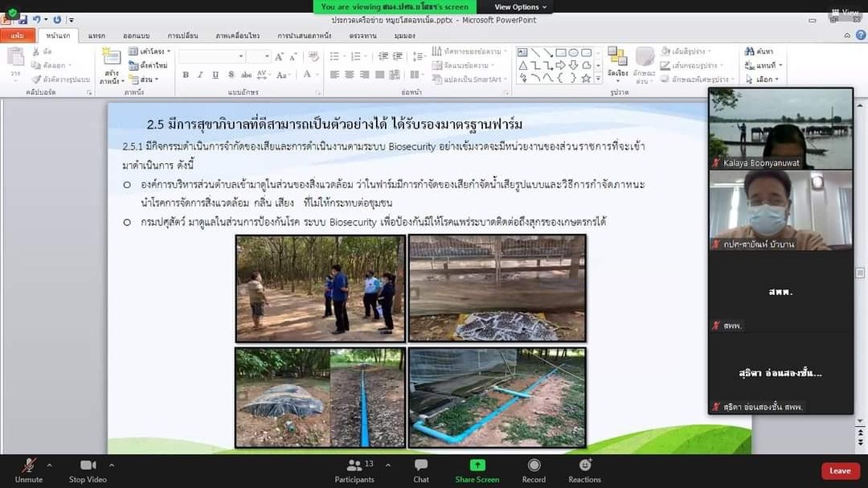Toggle Strikethrough formatting
This screenshot has height=488, width=868.
246,75
